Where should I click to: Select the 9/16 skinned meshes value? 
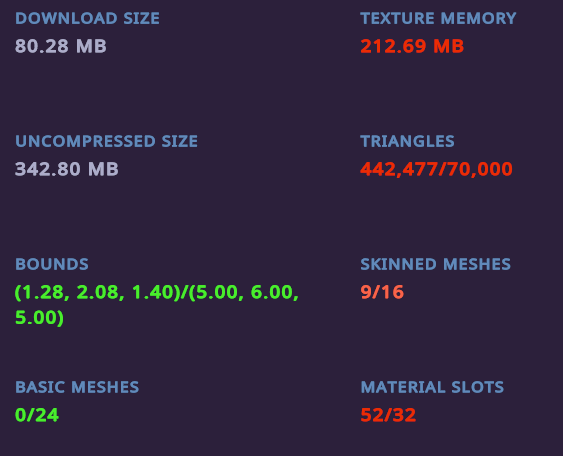382,292
